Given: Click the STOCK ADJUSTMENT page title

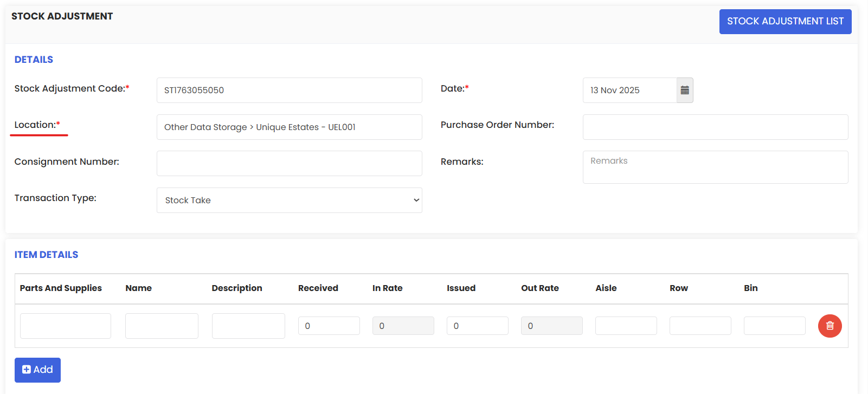Looking at the screenshot, I should 62,16.
